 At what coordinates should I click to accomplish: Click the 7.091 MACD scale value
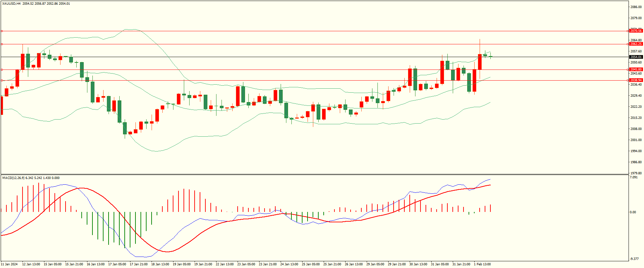coord(634,177)
